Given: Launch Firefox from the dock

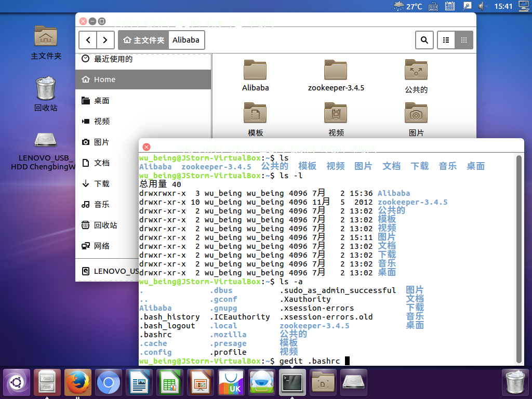Looking at the screenshot, I should click(78, 383).
